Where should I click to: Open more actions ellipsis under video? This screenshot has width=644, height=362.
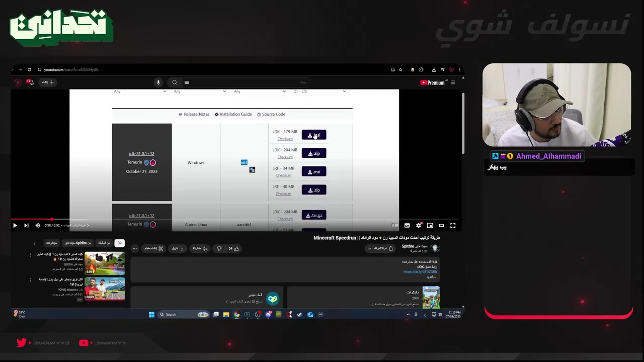click(x=134, y=248)
